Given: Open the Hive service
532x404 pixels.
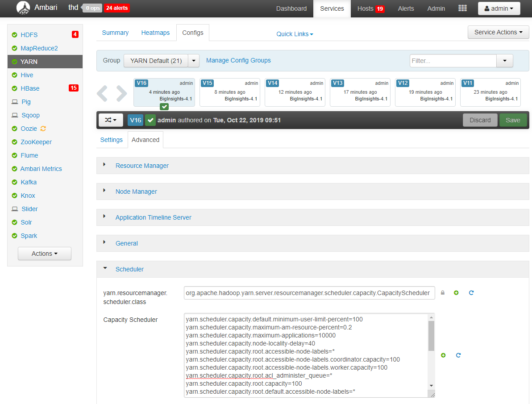Looking at the screenshot, I should coord(27,75).
